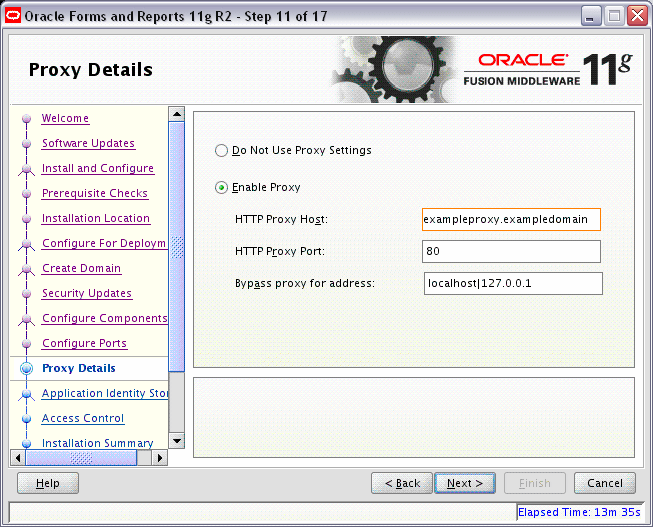The width and height of the screenshot is (653, 527).
Task: Click the Create Domain node icon
Action: click(27, 270)
